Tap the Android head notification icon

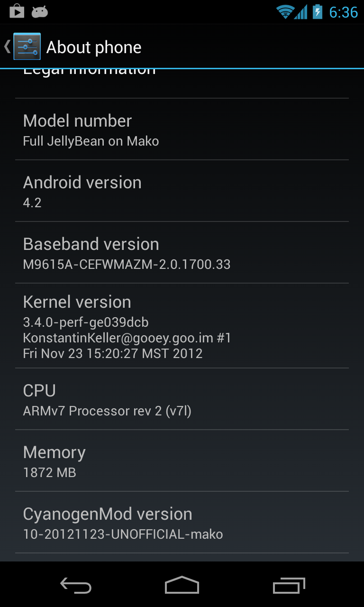click(x=40, y=12)
